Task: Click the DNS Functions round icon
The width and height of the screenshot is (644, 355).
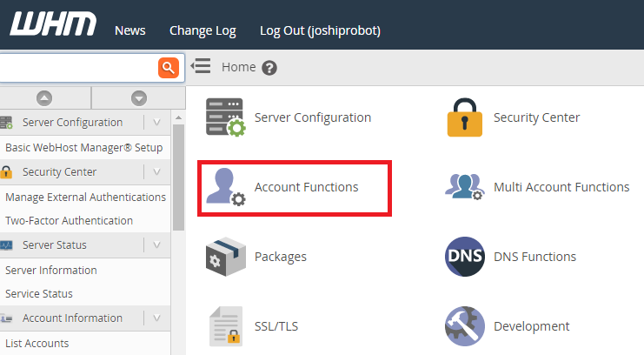Action: coord(464,257)
